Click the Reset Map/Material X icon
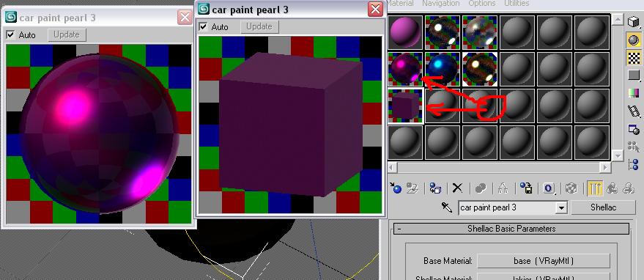The image size is (644, 280). pyautogui.click(x=457, y=188)
